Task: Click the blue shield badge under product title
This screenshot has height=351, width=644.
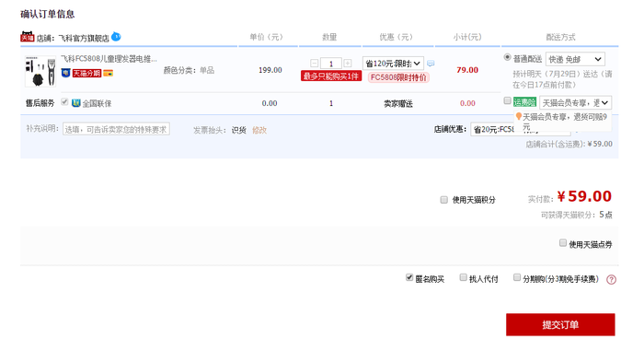Action: tap(65, 74)
